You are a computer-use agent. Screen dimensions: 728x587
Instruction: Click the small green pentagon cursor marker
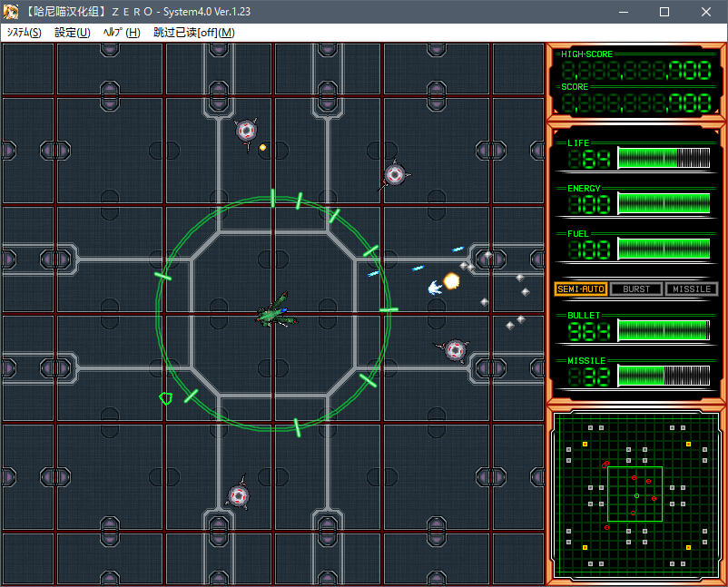166,398
